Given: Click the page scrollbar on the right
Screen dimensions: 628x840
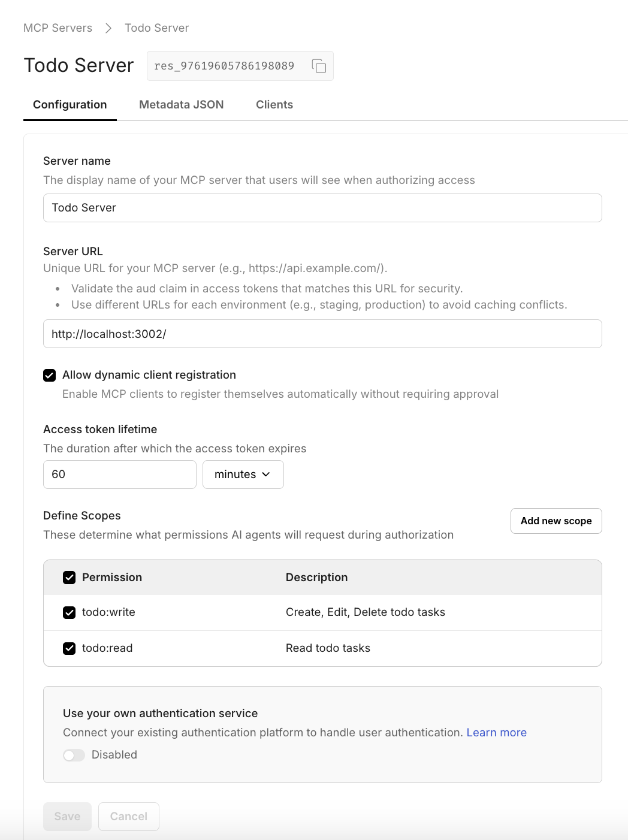Looking at the screenshot, I should tap(624, 419).
